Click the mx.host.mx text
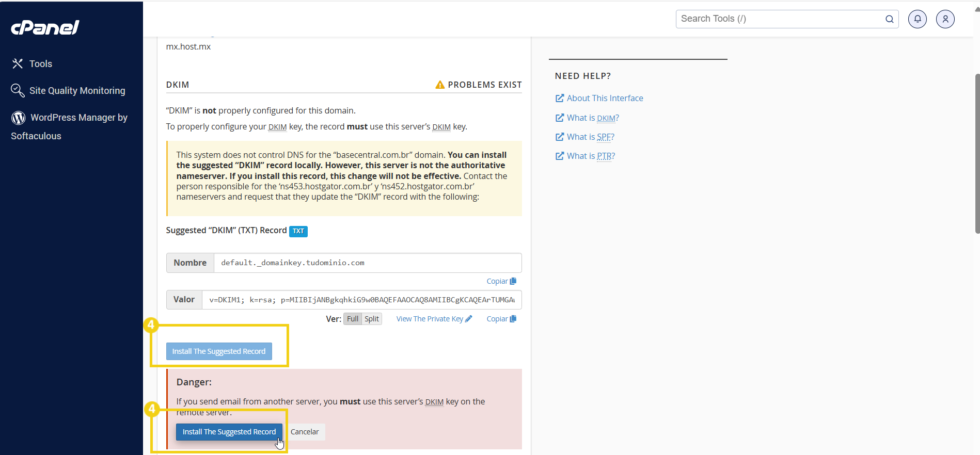980x455 pixels. point(188,46)
